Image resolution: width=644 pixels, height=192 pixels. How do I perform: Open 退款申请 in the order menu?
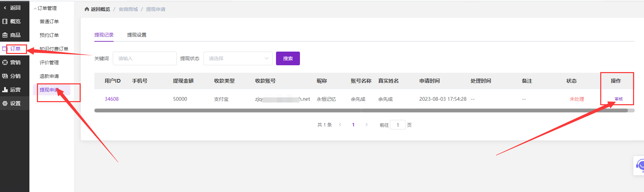coord(49,76)
